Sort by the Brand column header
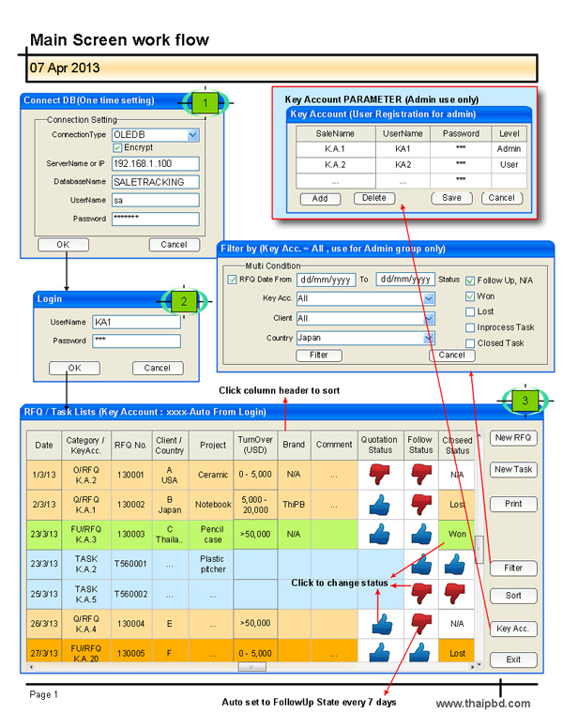Image resolution: width=563 pixels, height=728 pixels. coord(294,445)
